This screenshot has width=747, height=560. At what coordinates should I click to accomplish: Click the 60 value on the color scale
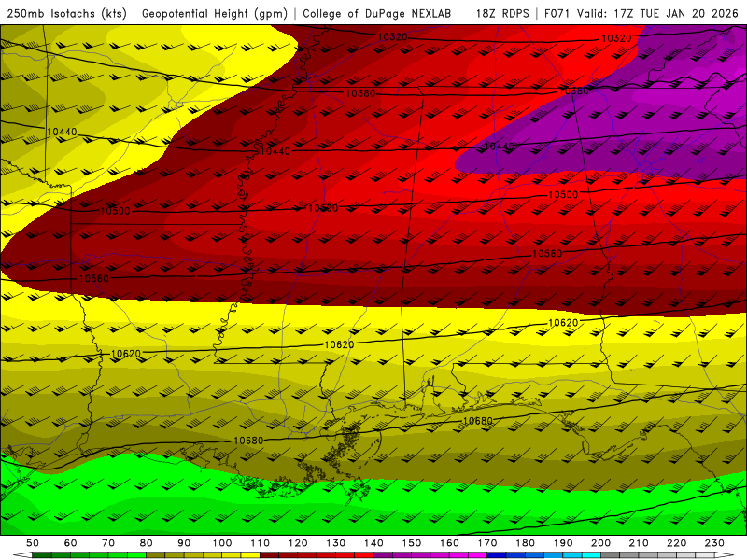coord(70,543)
